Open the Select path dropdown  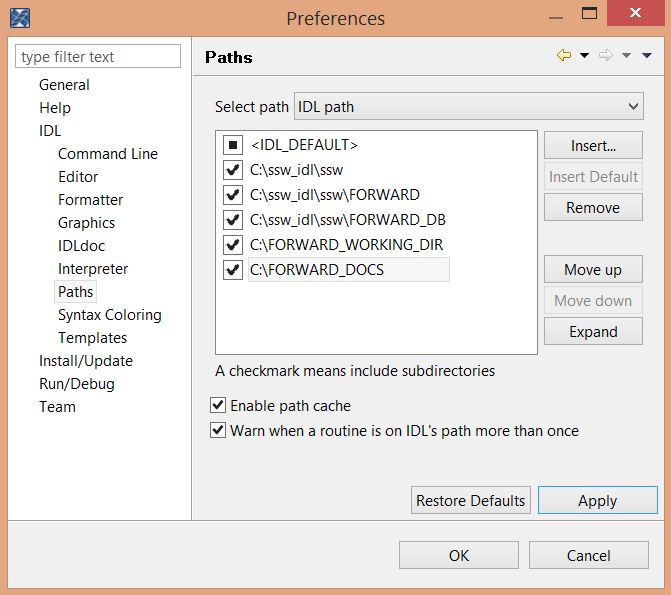(x=468, y=106)
